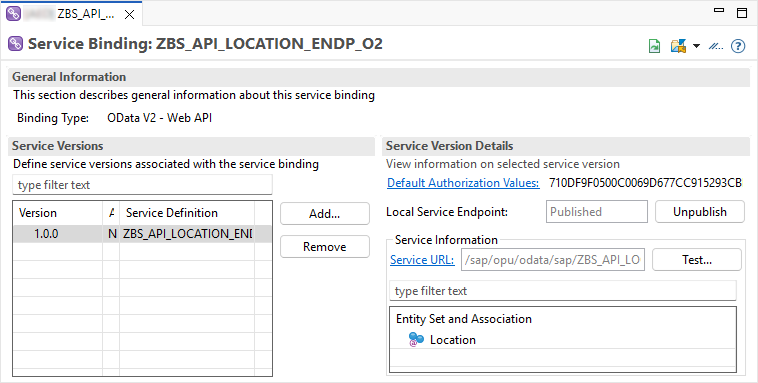Image resolution: width=758 pixels, height=383 pixels.
Task: Click the Version column header
Action: pyautogui.click(x=58, y=213)
